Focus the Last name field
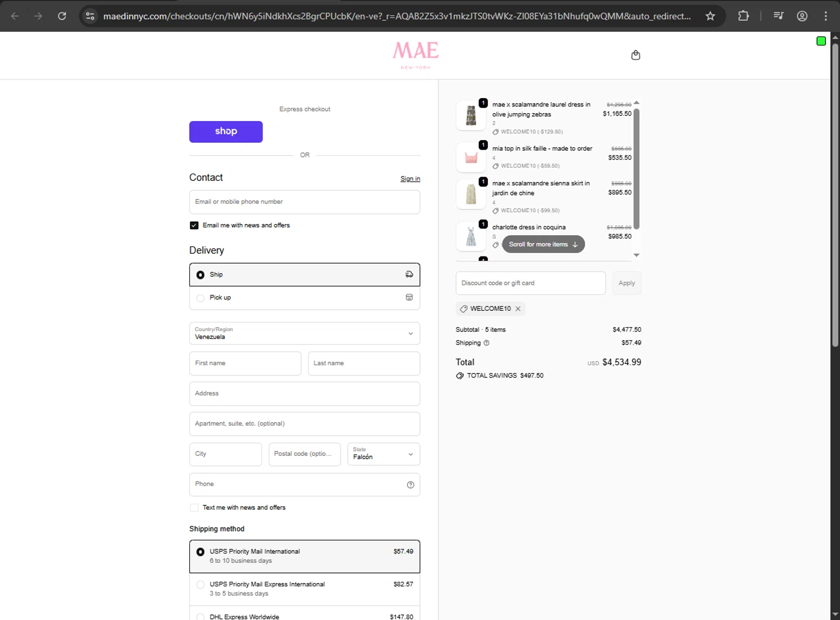The height and width of the screenshot is (620, 840). 364,363
